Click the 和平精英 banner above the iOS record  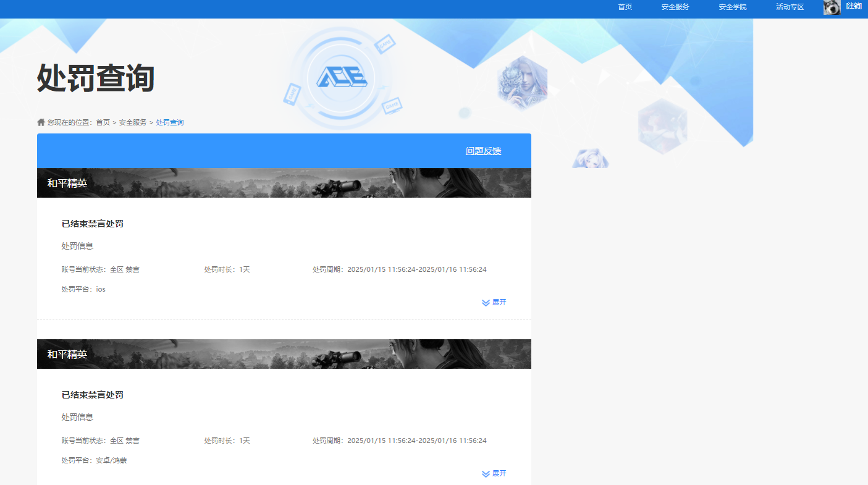[284, 183]
